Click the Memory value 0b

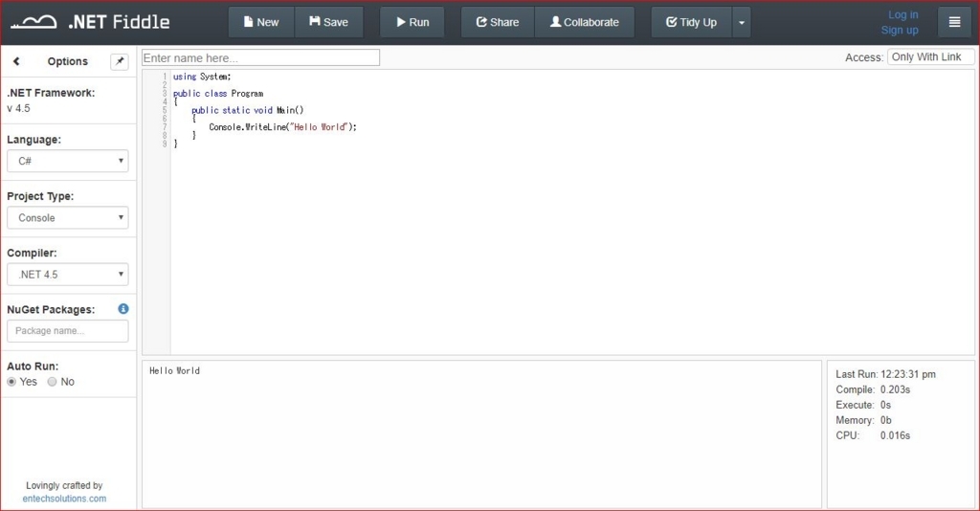[885, 420]
